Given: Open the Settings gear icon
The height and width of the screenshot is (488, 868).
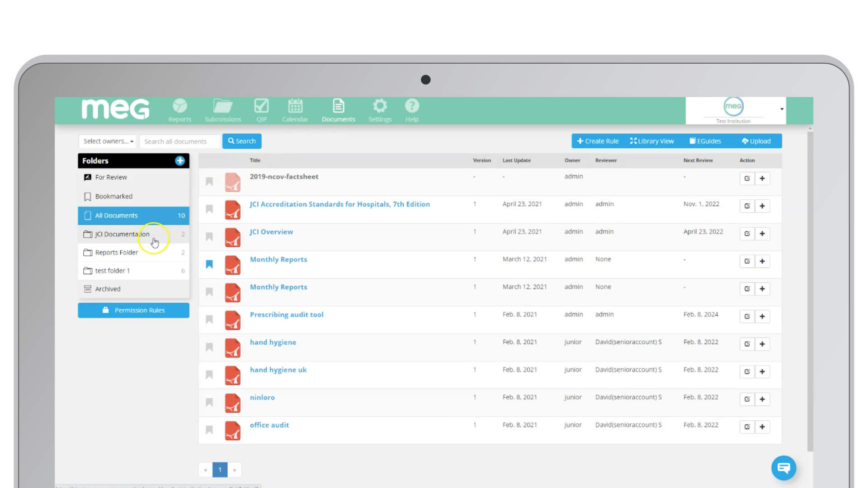Looking at the screenshot, I should click(380, 108).
